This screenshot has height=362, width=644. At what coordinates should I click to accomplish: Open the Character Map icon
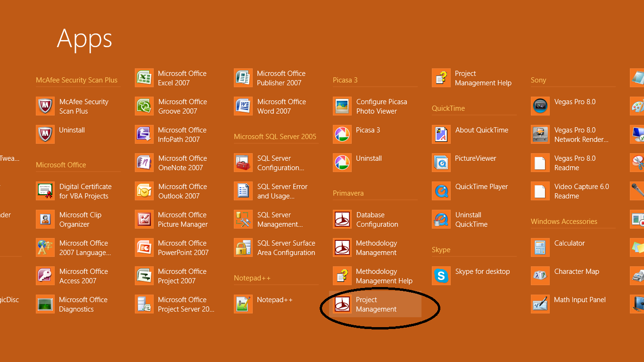point(540,276)
